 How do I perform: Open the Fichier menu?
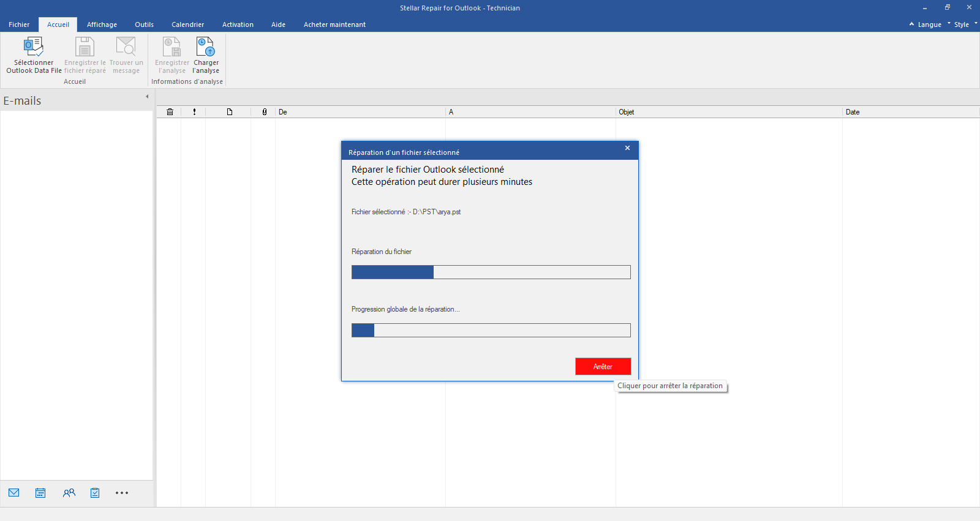click(x=19, y=24)
